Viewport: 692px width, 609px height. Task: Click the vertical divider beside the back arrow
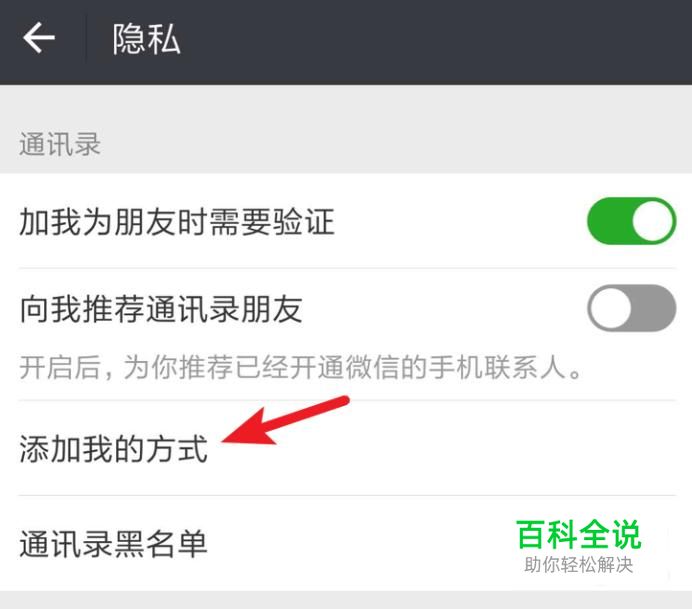click(86, 38)
